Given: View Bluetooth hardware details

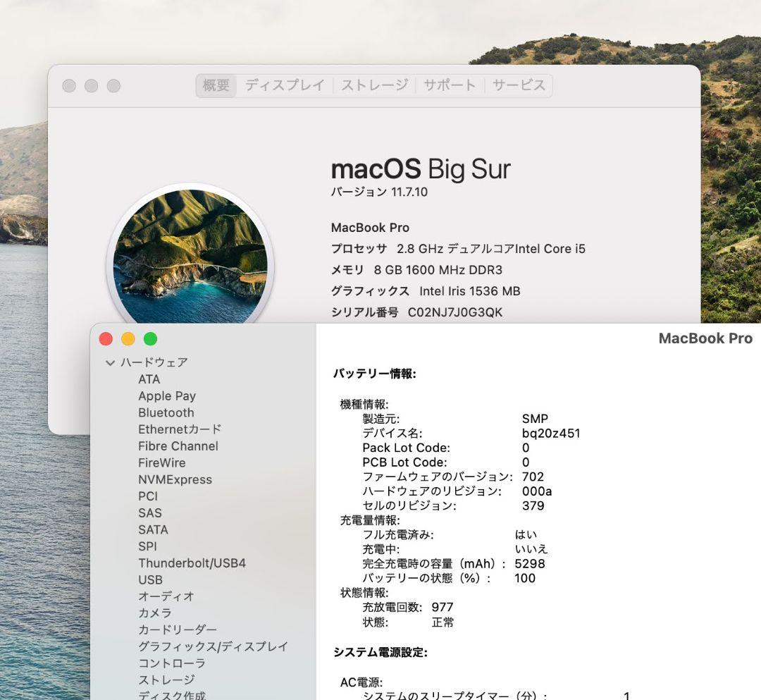Looking at the screenshot, I should (x=166, y=412).
